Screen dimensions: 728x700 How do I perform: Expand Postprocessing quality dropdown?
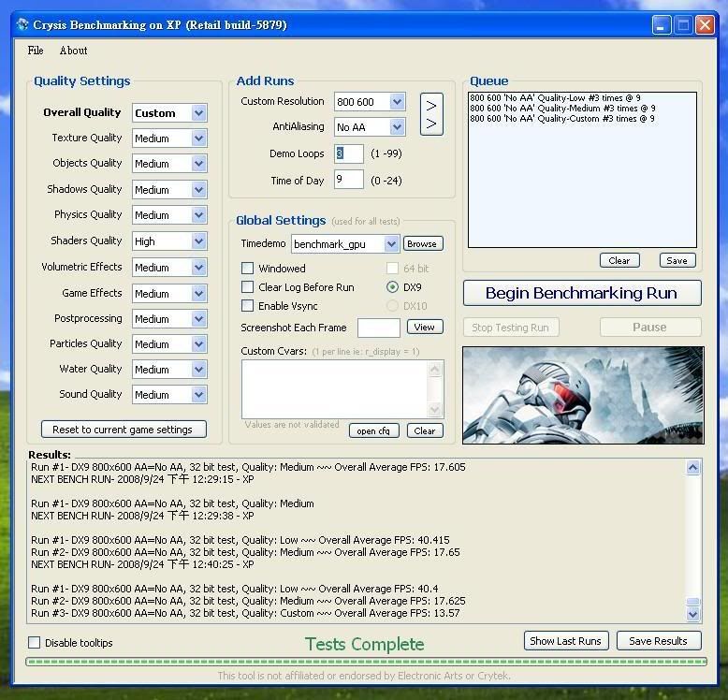(x=198, y=319)
